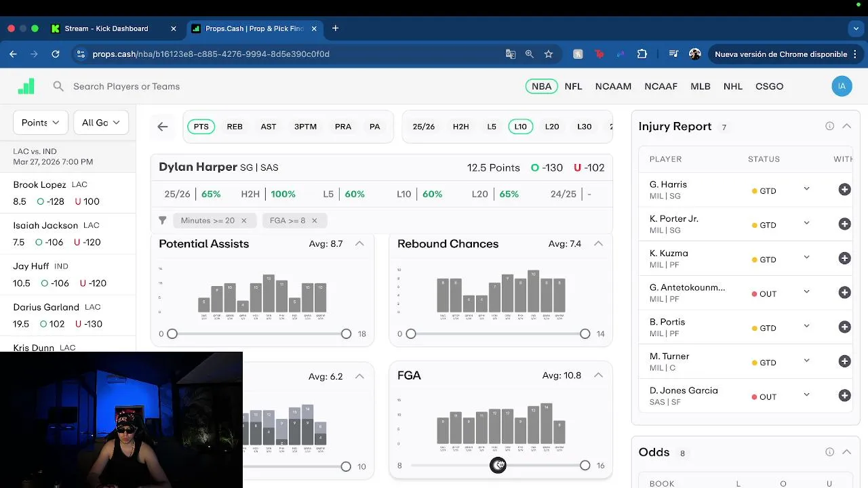The image size is (868, 488).
Task: Click the Rebound Chances slider minimum handle
Action: (411, 333)
